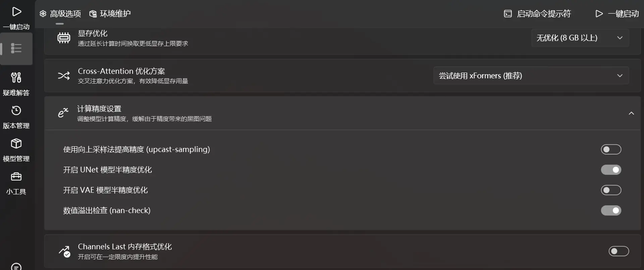Open the 小工具 toolbox icon

(x=16, y=177)
